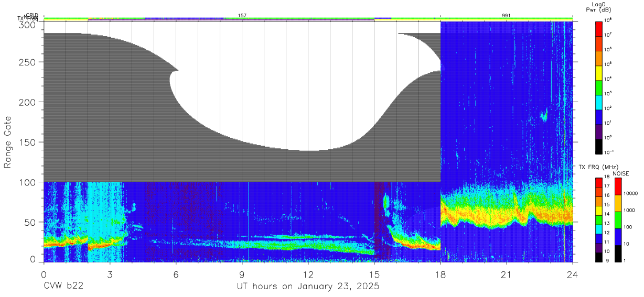This screenshot has height=297, width=644.
Task: Pick the red 17–18 MHz segment of TX FRQ bar
Action: tap(599, 183)
